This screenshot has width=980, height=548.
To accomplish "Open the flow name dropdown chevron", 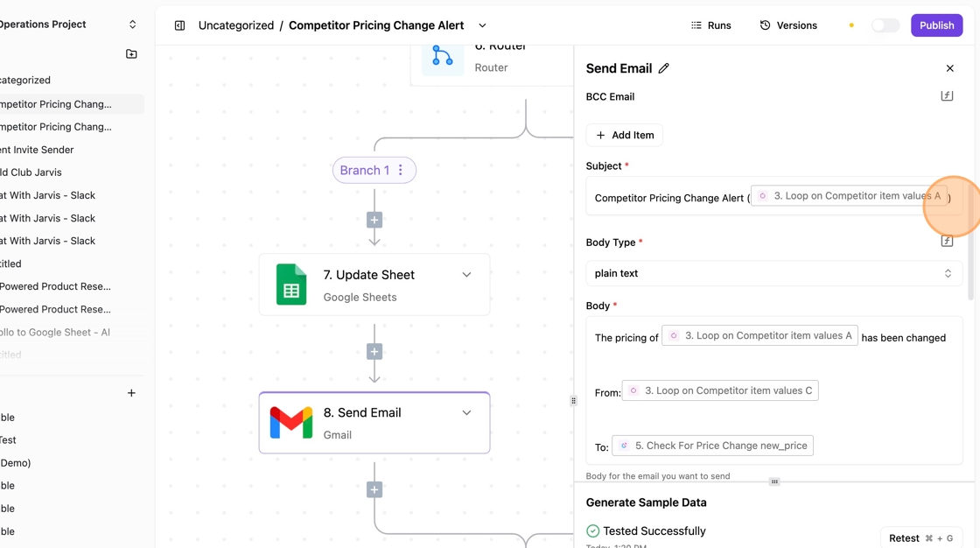I will (x=482, y=25).
